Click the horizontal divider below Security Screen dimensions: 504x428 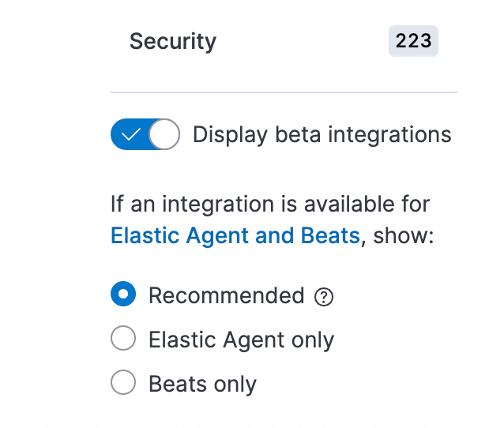(x=284, y=93)
